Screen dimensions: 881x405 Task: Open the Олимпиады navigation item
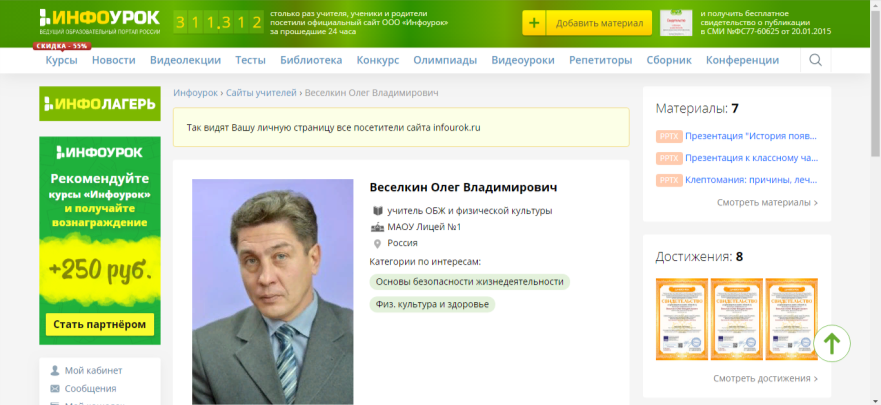click(x=445, y=60)
